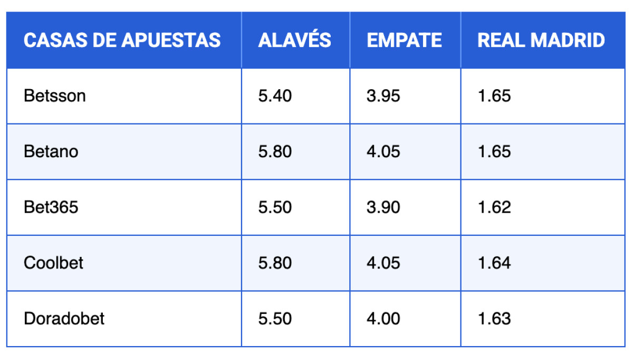Screen dimensions: 633x364
Task: Click the ALAVÉS column header
Action: pos(295,41)
